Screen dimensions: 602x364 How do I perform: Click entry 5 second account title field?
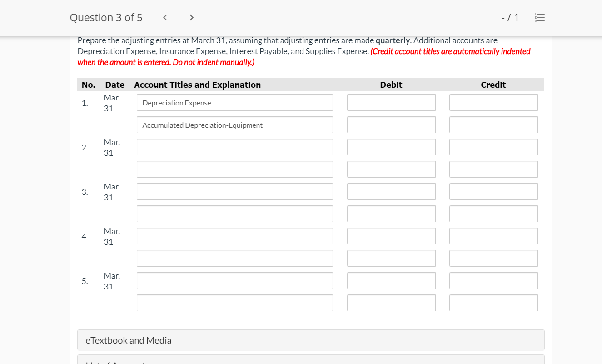tap(235, 303)
